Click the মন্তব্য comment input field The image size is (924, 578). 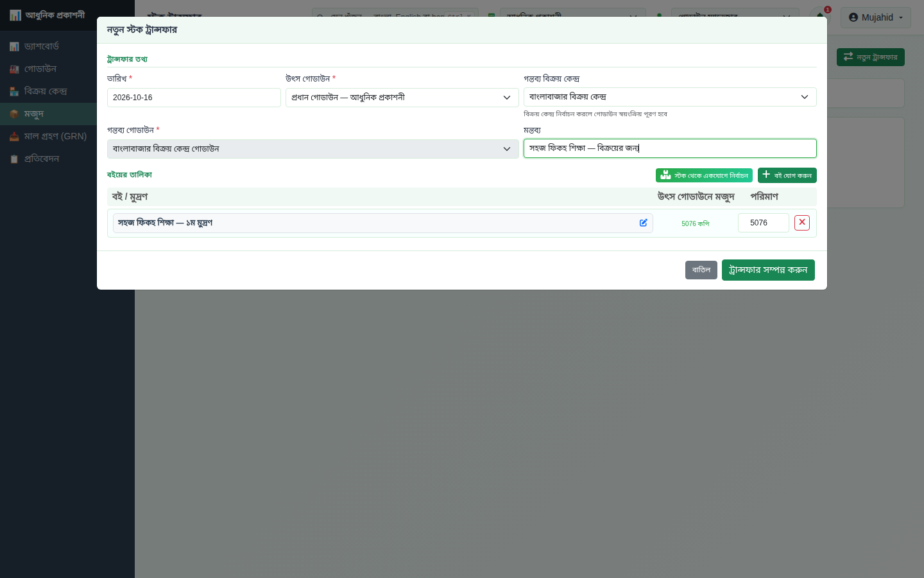point(670,148)
